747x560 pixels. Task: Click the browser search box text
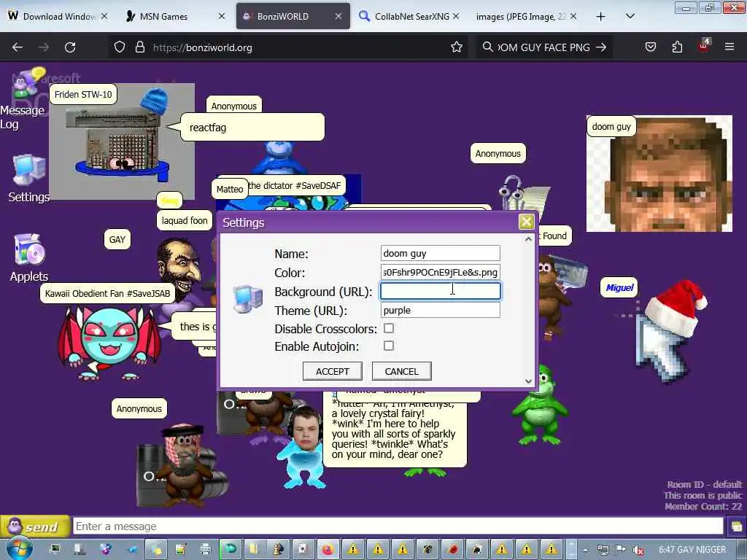pyautogui.click(x=543, y=47)
